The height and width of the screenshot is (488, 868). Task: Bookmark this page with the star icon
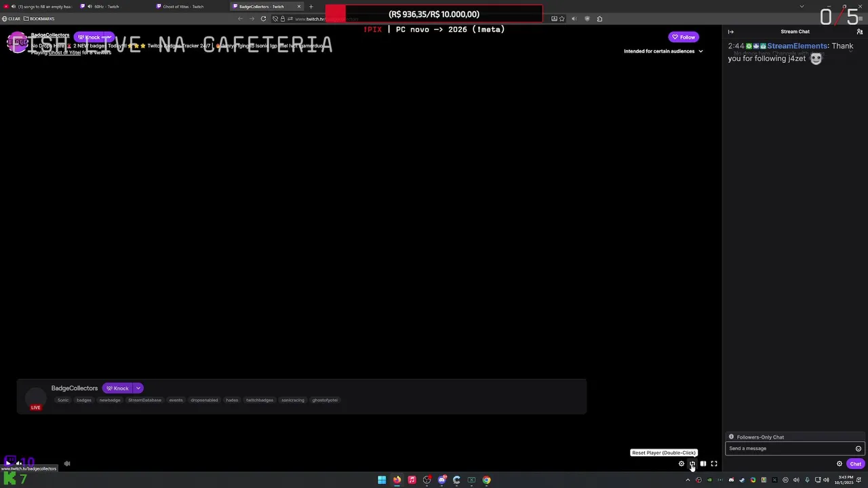click(561, 19)
